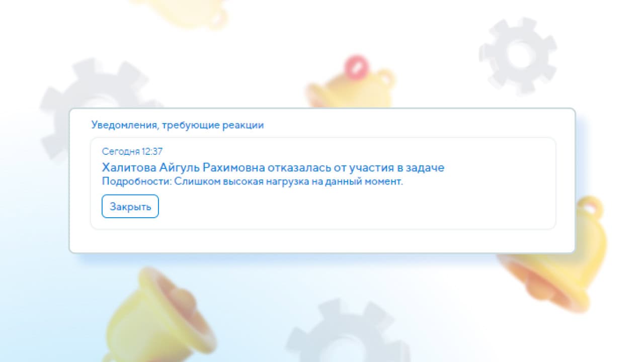Select the Подробности details line
The image size is (644, 362).
253,182
